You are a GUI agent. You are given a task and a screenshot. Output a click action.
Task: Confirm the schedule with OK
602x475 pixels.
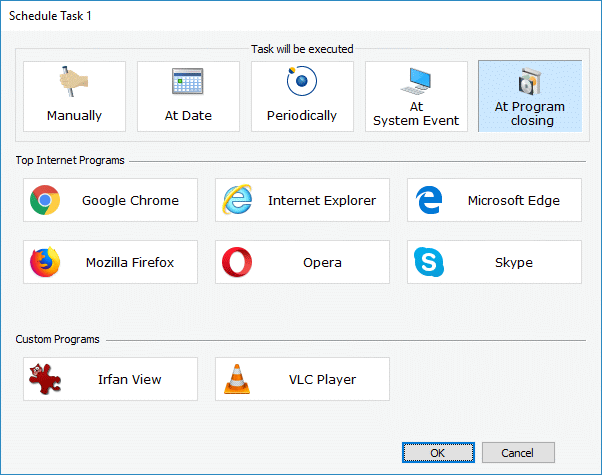tap(438, 453)
